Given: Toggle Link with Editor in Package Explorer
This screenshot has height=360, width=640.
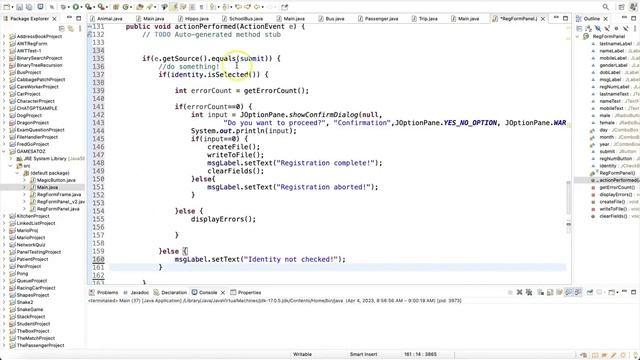Looking at the screenshot, I should coord(71,28).
